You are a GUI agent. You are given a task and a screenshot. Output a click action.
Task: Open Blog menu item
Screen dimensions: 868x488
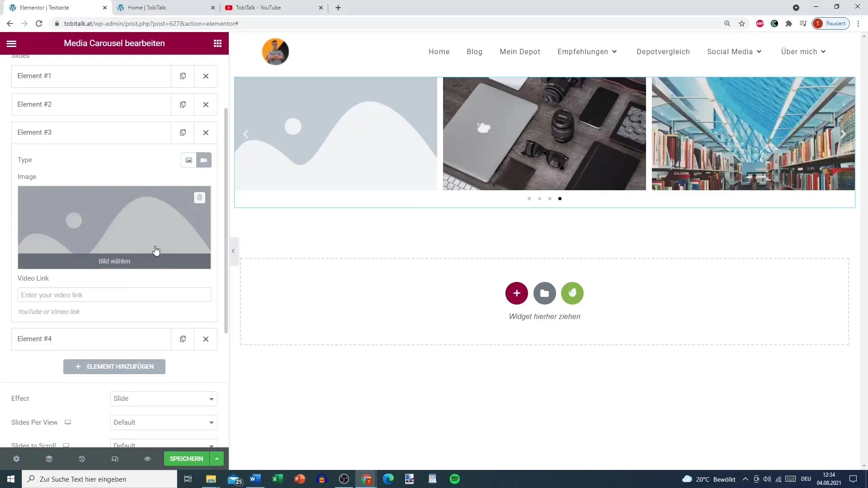[x=475, y=52]
